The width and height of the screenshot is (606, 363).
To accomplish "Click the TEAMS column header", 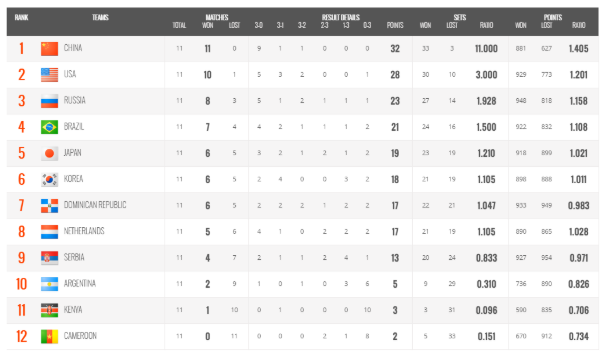I will coord(100,17).
